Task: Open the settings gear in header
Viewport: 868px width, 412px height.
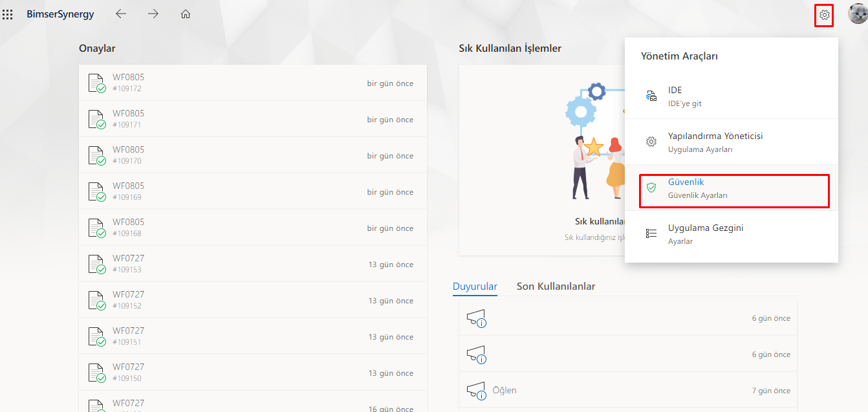Action: coord(824,14)
